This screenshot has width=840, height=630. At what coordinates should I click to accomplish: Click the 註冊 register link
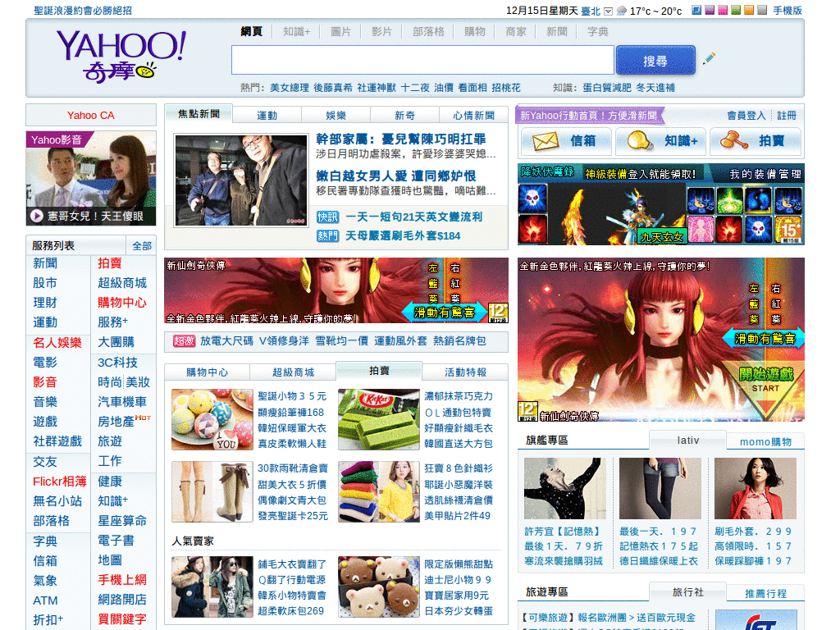pos(787,115)
